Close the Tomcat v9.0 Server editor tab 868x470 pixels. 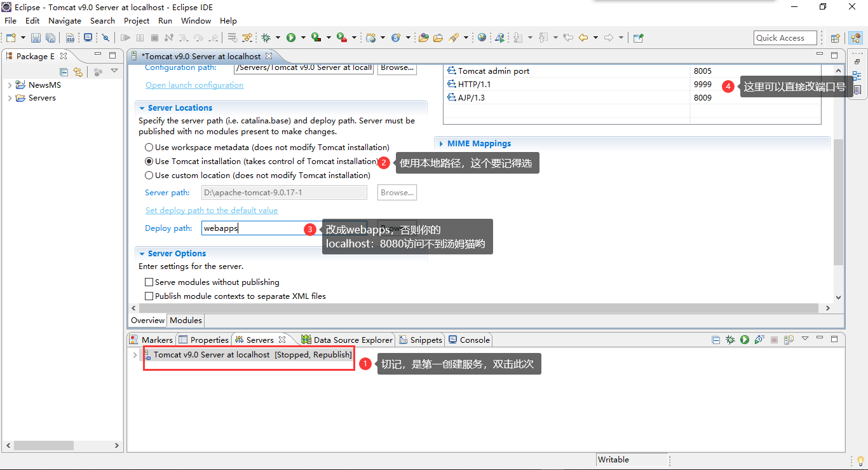[269, 56]
